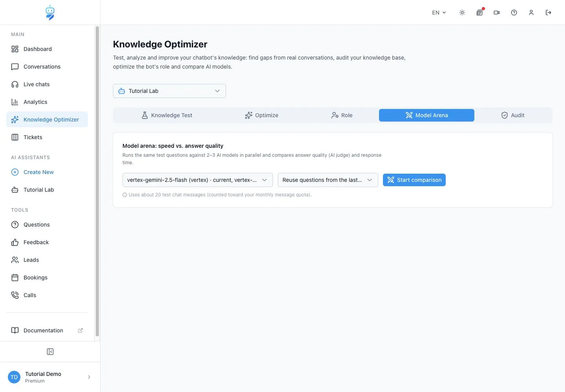Screen dimensions: 565x392
Task: Open the external link icon beside Documentation
Action: (x=80, y=330)
